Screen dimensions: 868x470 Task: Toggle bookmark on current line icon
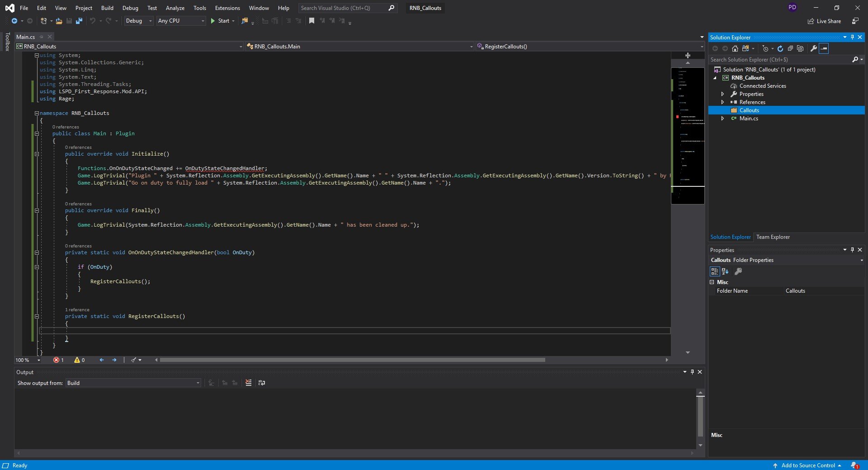coord(311,21)
